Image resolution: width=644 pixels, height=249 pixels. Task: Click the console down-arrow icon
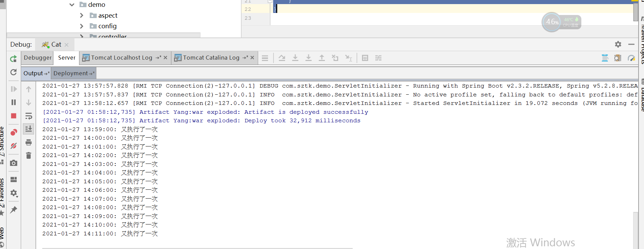[29, 102]
